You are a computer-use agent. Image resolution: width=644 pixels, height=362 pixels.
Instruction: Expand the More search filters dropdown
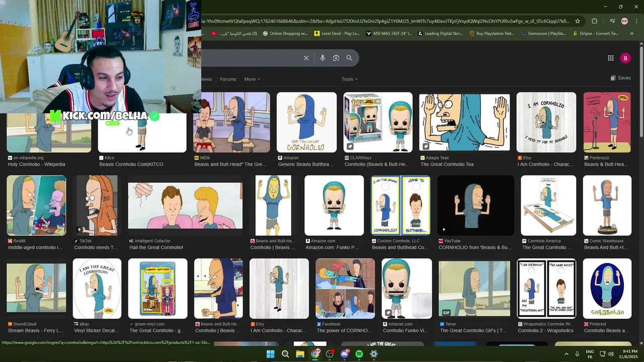[252, 79]
